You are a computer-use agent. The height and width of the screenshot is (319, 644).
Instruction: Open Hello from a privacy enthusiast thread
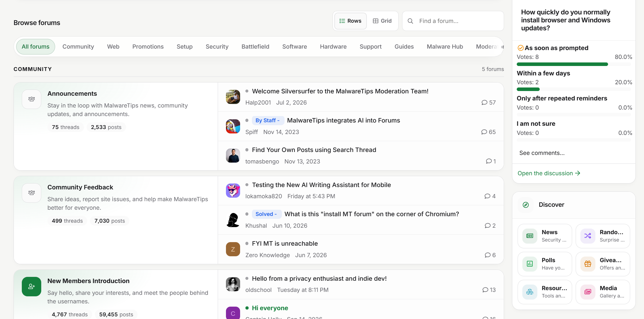pyautogui.click(x=319, y=278)
